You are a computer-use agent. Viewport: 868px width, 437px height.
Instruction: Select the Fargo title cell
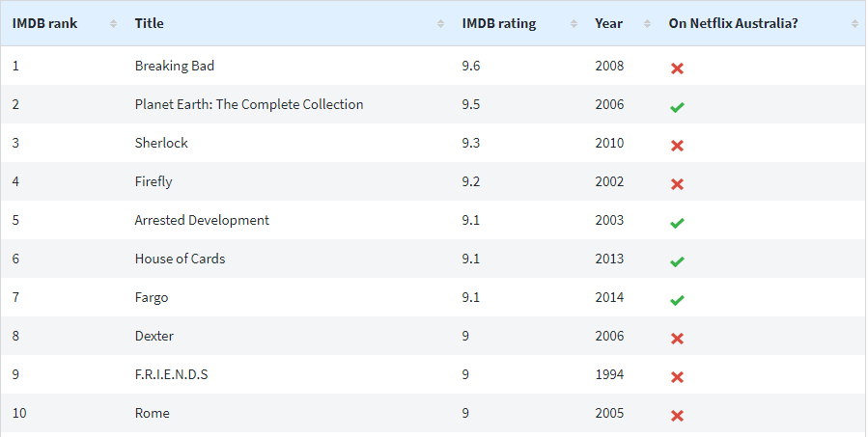[x=152, y=297]
